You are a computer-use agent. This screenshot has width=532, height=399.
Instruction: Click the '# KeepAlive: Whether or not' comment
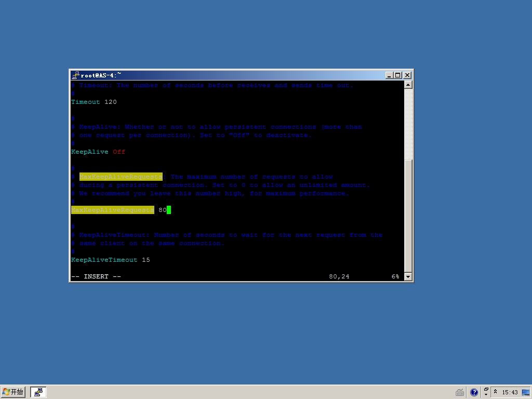click(x=217, y=127)
